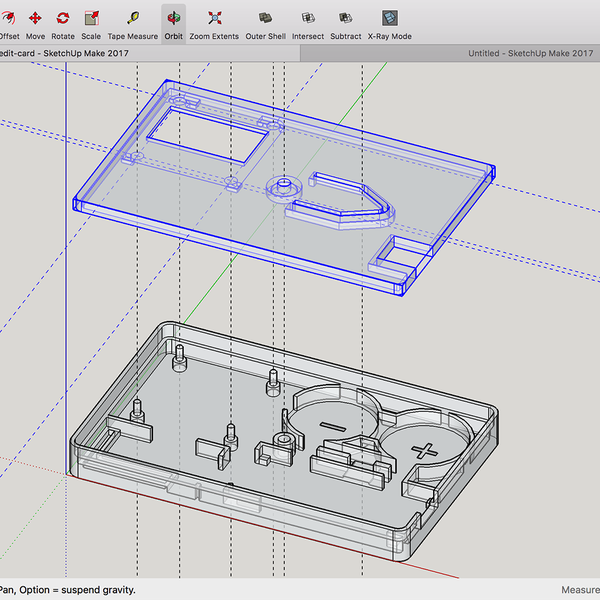Pick the Scale tool

click(x=91, y=19)
